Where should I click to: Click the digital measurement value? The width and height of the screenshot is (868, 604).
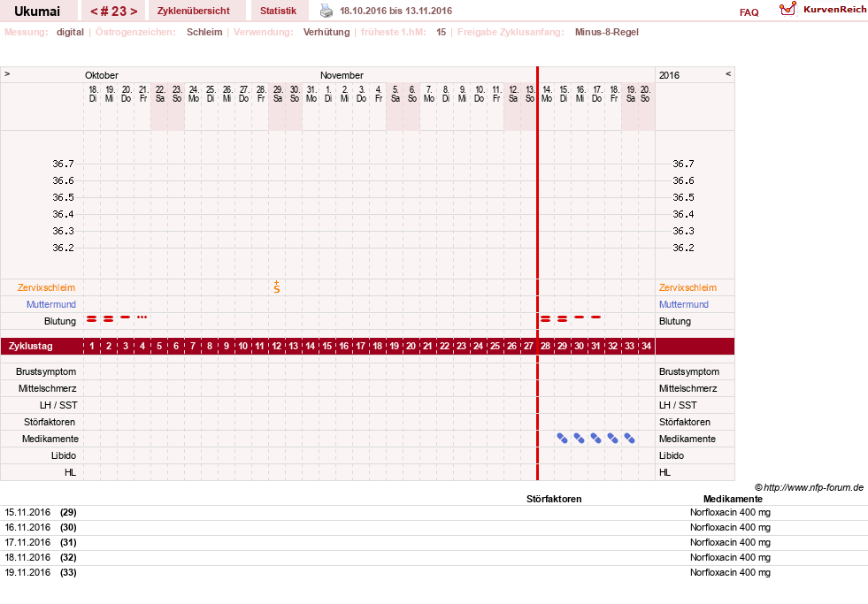(x=70, y=32)
